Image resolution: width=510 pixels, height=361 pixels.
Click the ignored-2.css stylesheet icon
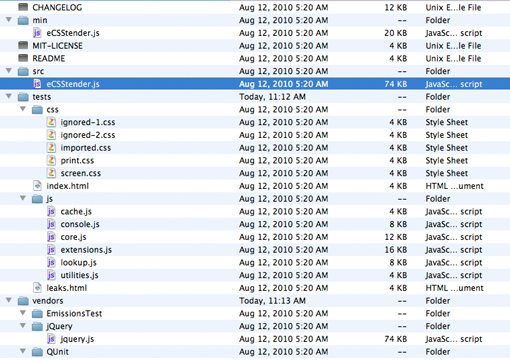(51, 135)
